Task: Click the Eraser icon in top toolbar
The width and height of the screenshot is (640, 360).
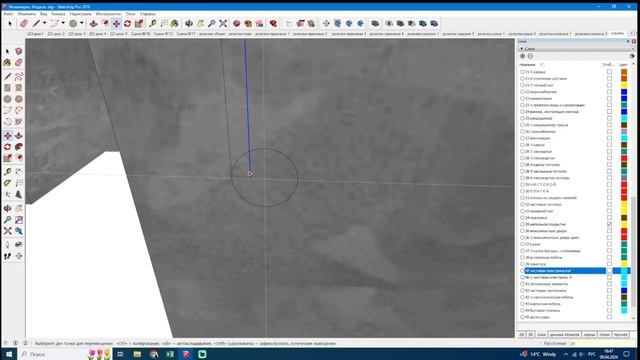Action: coord(24,24)
